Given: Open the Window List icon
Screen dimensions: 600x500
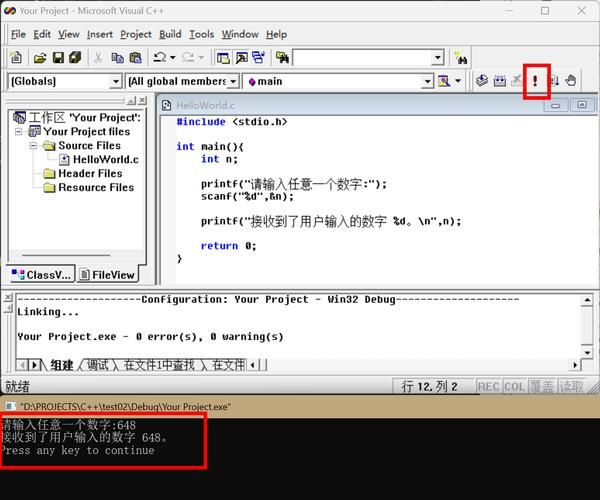Looking at the screenshot, I should tap(259, 58).
